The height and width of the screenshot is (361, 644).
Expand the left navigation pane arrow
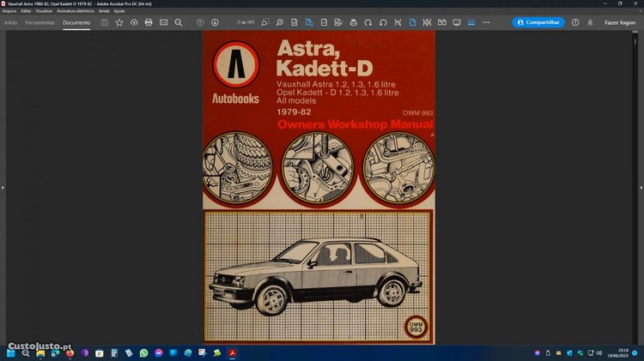(x=3, y=187)
